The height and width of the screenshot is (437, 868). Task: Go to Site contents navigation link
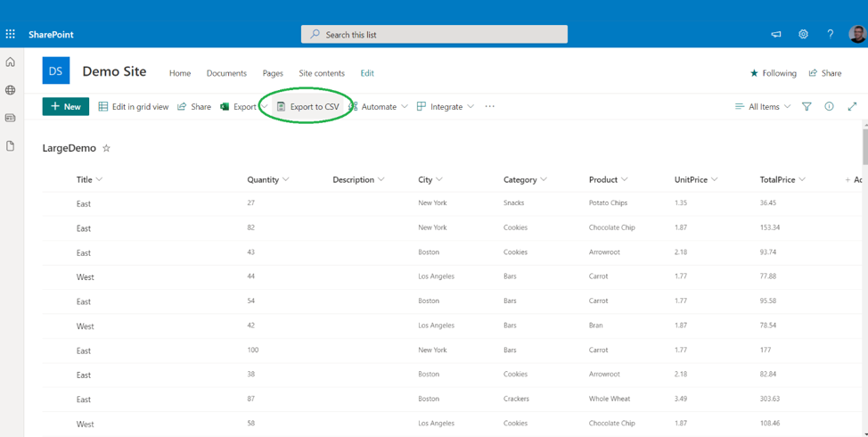click(322, 73)
